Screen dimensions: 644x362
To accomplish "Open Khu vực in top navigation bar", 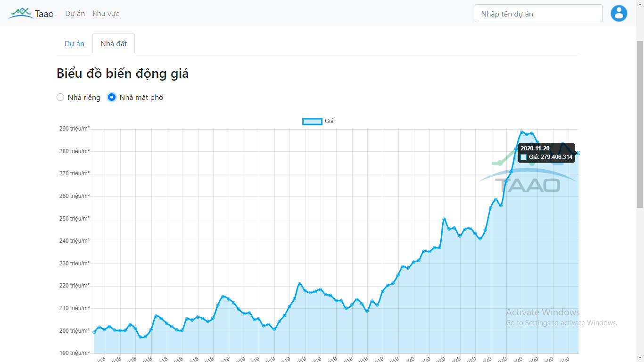I will click(x=106, y=14).
